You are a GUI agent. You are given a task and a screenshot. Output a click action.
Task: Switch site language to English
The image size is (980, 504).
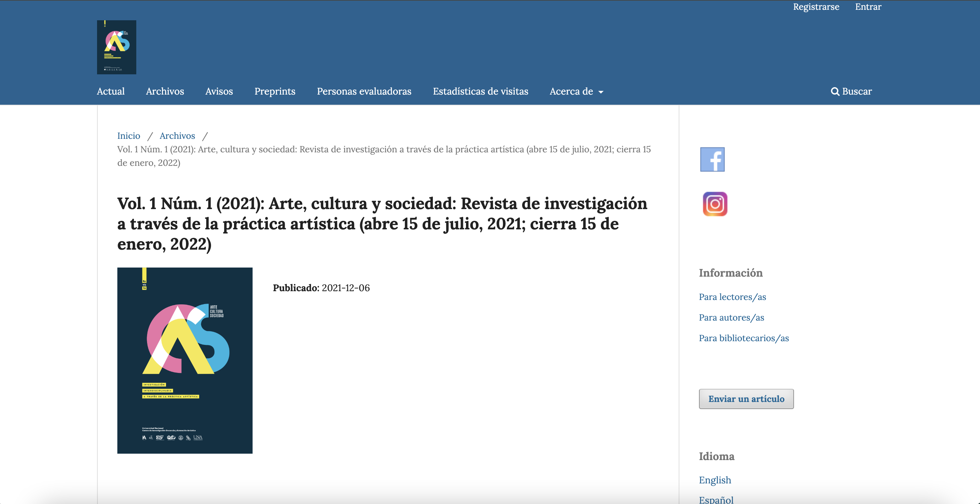click(715, 480)
